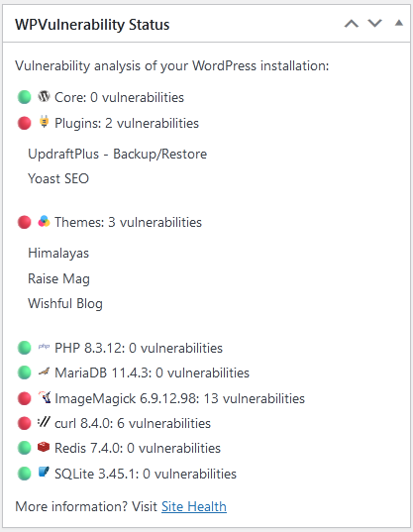Select the Yoast SEO plugin entry
The image size is (413, 532).
coord(58,178)
